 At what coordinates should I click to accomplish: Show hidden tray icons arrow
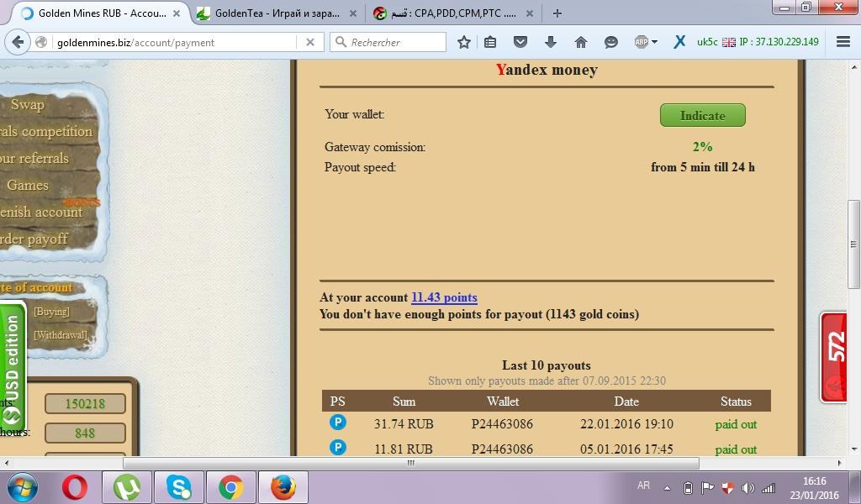[x=667, y=487]
